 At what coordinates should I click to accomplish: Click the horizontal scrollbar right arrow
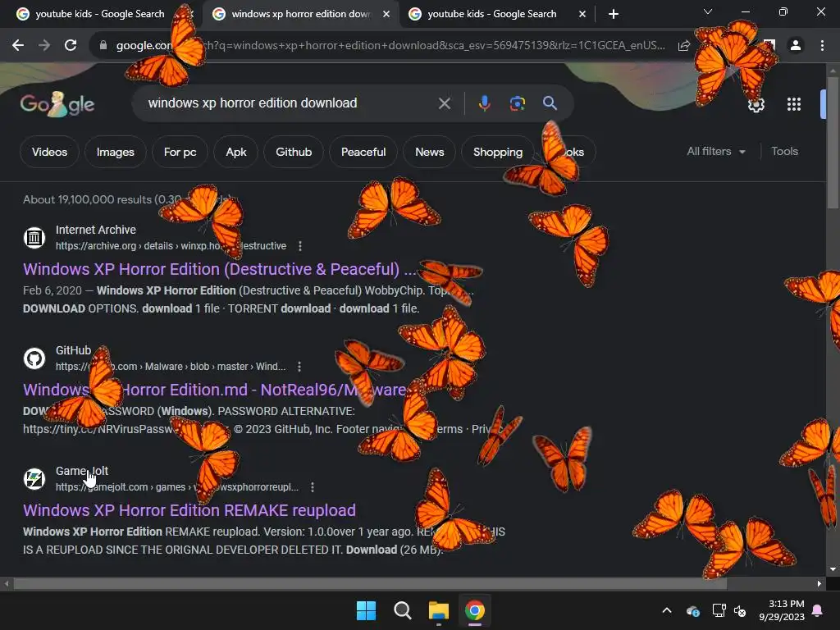(819, 583)
